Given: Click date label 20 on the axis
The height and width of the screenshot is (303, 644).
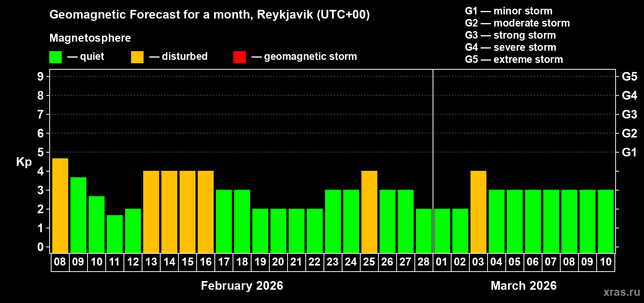Looking at the screenshot, I should (x=278, y=262).
